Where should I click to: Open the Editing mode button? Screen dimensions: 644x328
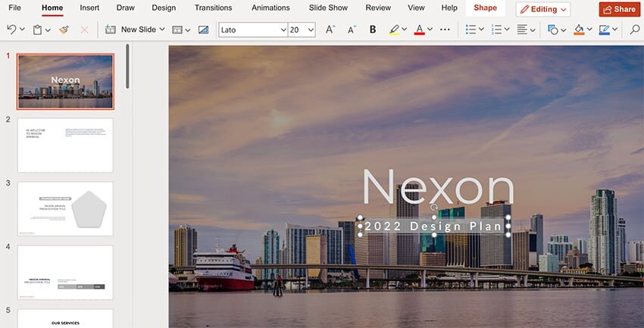(x=542, y=9)
